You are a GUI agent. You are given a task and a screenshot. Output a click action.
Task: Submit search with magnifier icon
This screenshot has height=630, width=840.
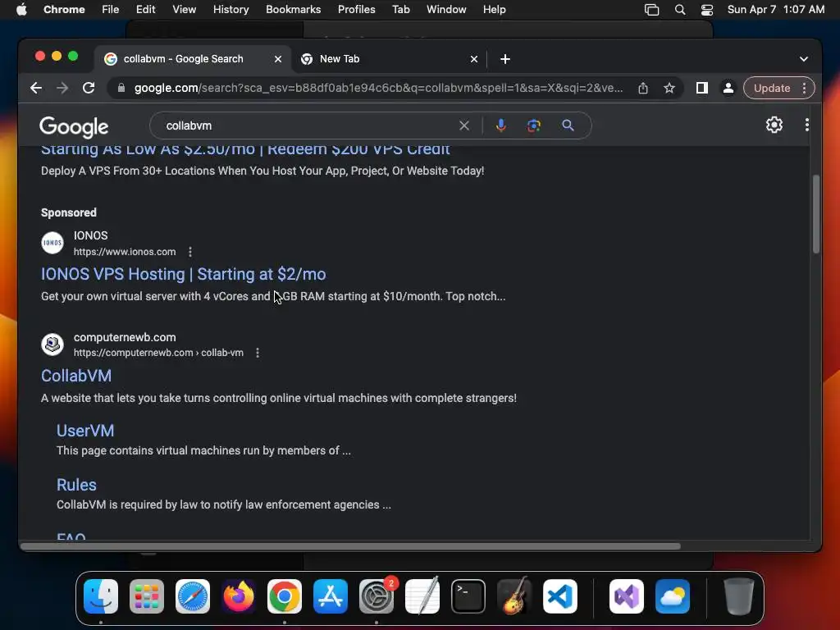[x=568, y=126]
